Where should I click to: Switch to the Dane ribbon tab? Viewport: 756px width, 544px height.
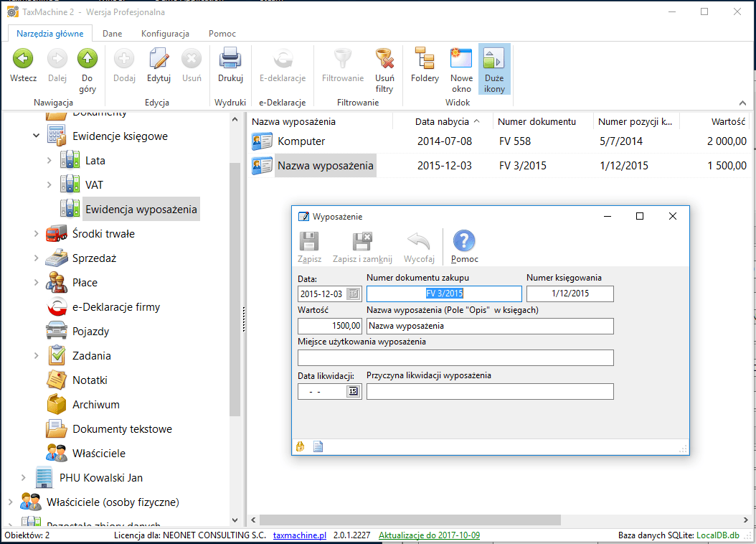point(112,34)
